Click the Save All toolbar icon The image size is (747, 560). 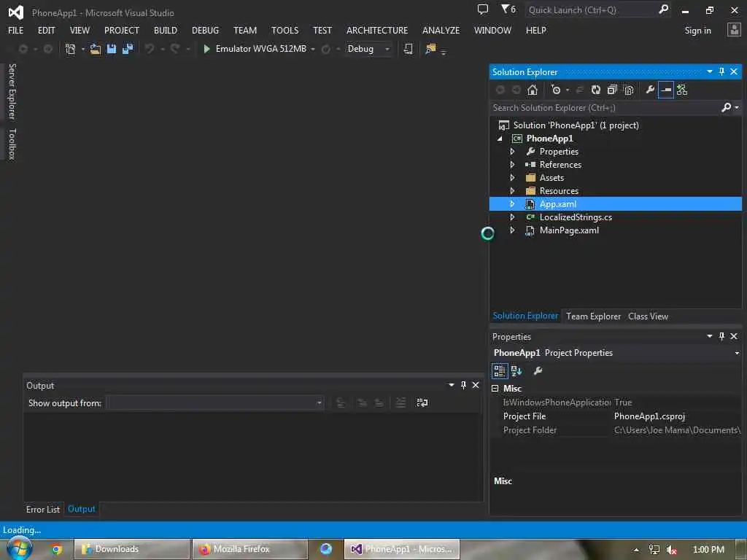(128, 49)
